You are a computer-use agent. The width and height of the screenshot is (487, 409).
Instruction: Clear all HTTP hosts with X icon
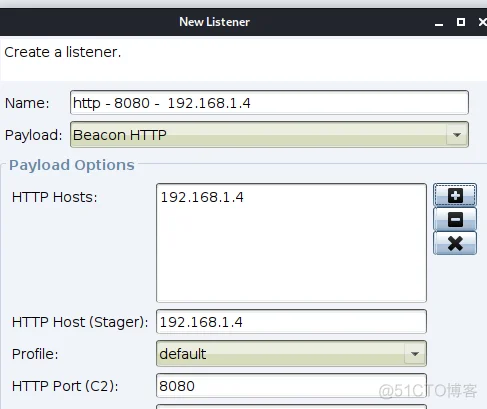click(x=455, y=243)
